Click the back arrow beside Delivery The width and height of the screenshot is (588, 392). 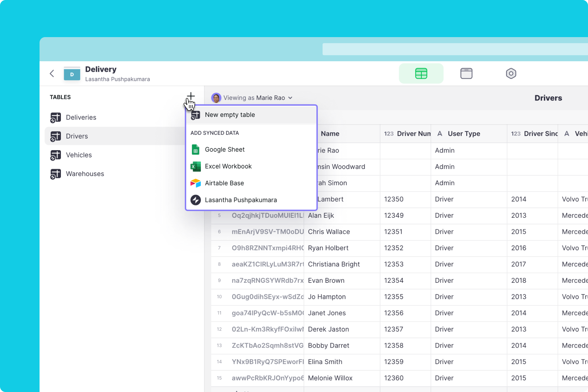[52, 73]
